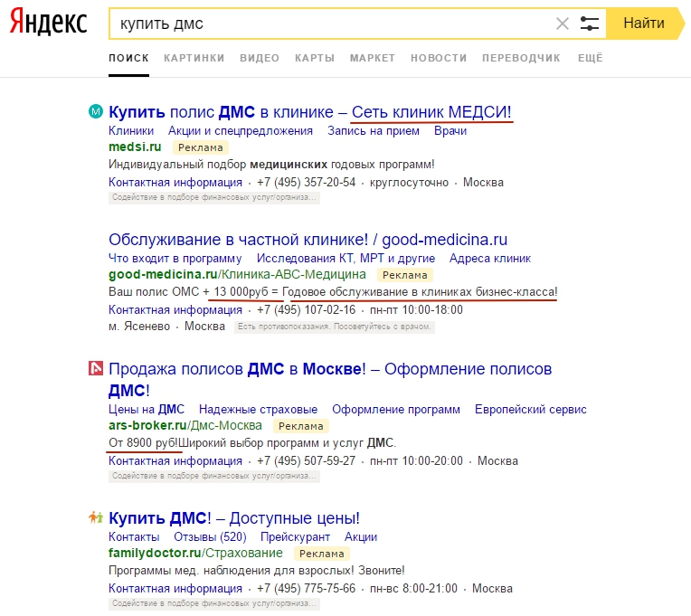691x616 pixels.
Task: Open Исследования КТ, МРТ и другие sitelink
Action: point(345,258)
